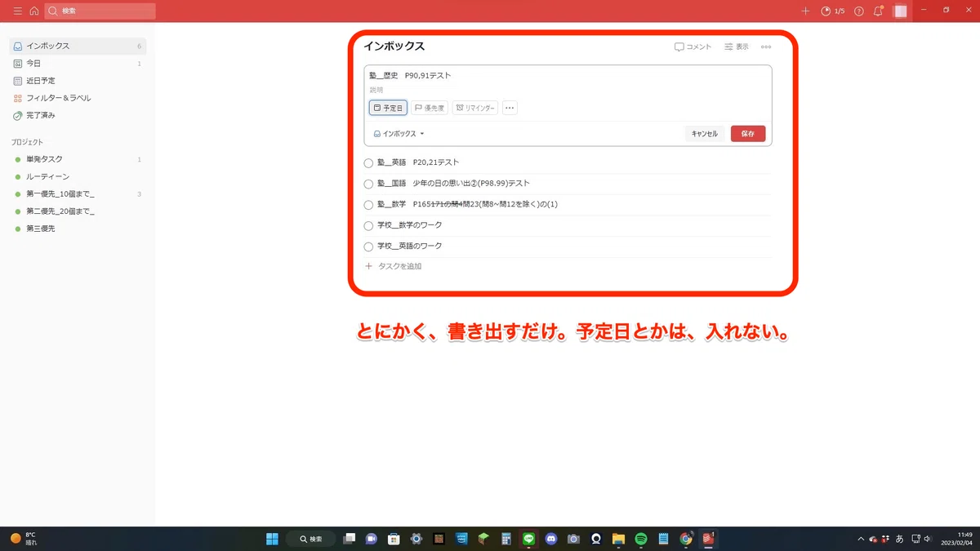Open LINE from the taskbar

click(528, 539)
